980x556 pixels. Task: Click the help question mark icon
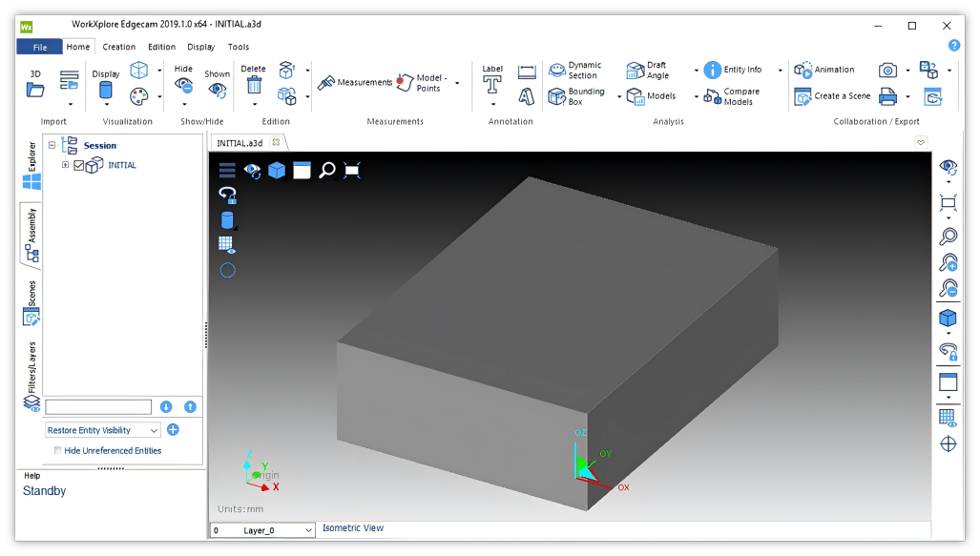[x=953, y=46]
